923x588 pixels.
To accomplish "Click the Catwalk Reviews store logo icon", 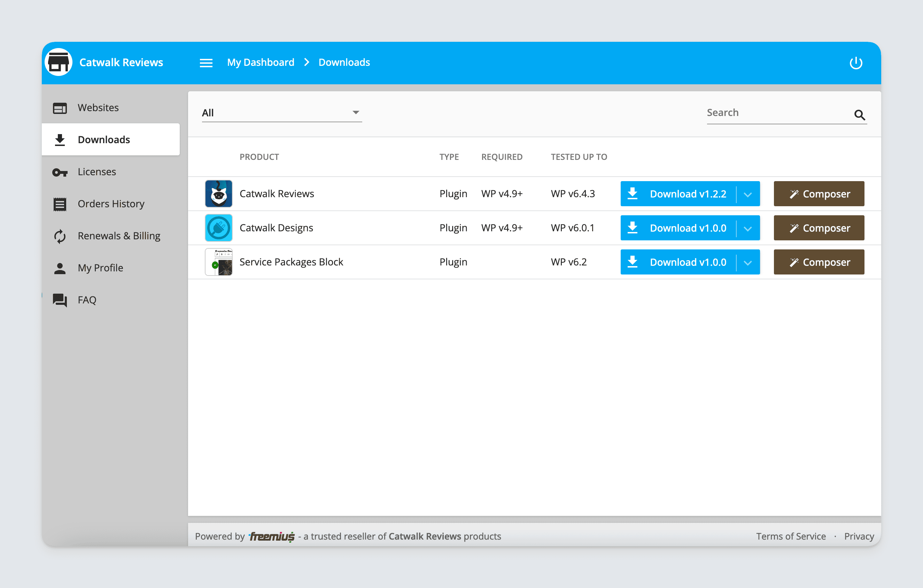I will (58, 62).
